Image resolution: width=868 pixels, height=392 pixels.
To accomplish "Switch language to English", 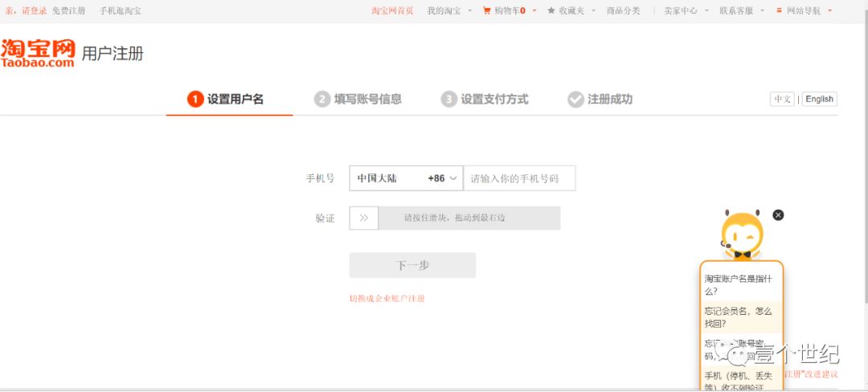I will pyautogui.click(x=819, y=99).
